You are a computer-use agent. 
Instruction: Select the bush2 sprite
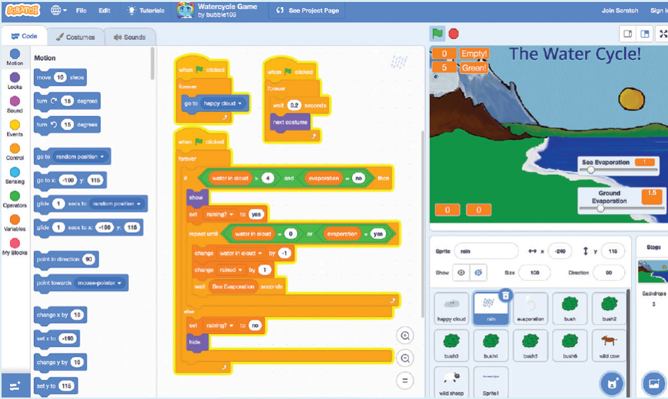[609, 308]
